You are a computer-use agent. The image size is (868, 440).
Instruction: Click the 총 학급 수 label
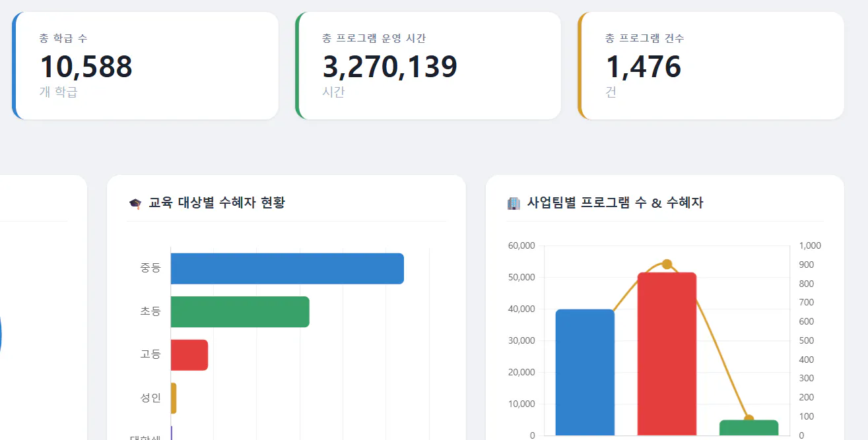tap(63, 38)
